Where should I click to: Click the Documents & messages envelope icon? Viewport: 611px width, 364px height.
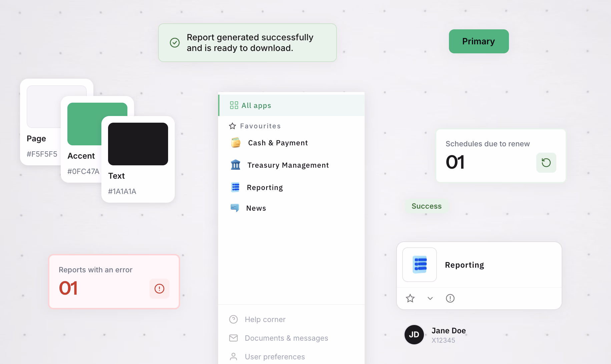point(233,338)
